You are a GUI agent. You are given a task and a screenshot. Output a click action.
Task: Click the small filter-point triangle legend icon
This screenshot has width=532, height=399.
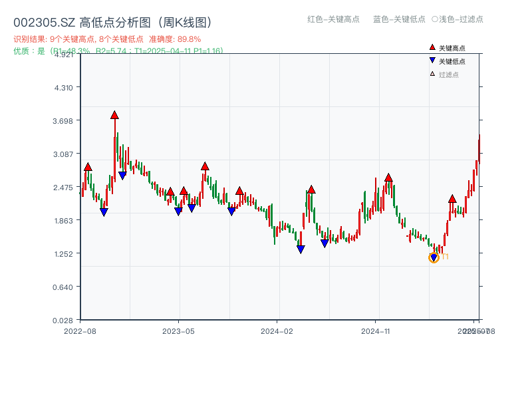(x=432, y=74)
